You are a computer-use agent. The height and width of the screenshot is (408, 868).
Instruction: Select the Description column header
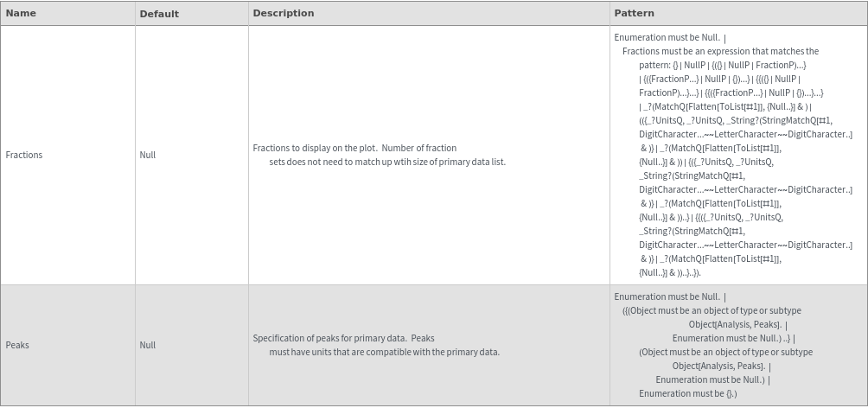click(283, 13)
